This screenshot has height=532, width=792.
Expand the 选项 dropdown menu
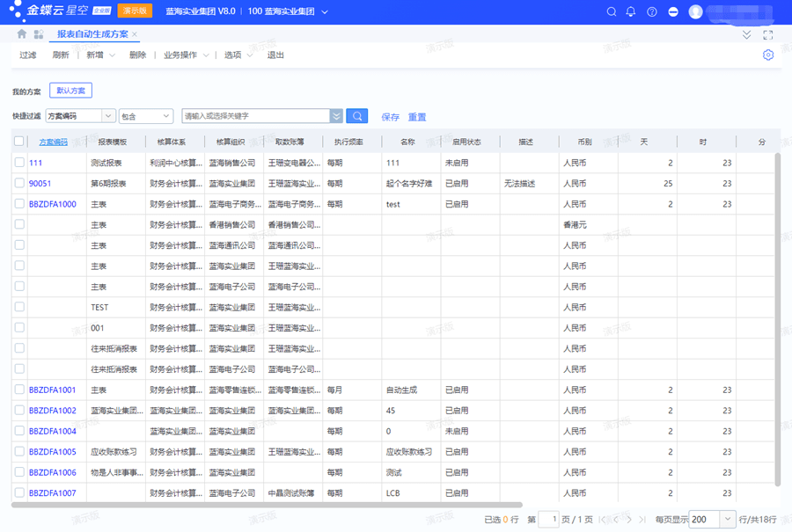click(237, 54)
